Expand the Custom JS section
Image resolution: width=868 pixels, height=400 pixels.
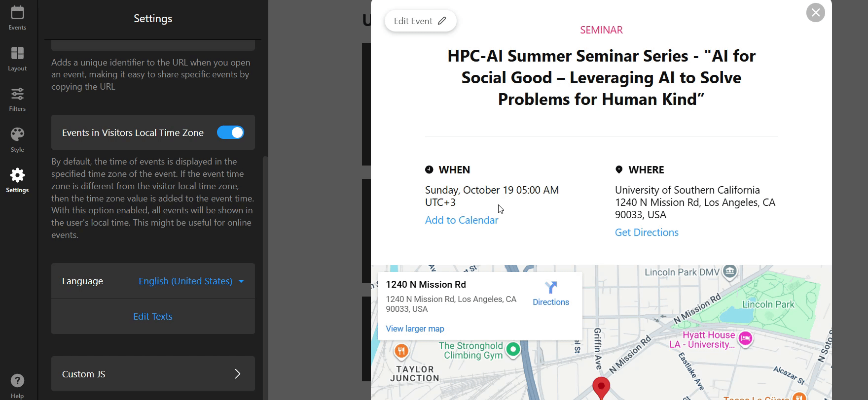[x=153, y=374]
